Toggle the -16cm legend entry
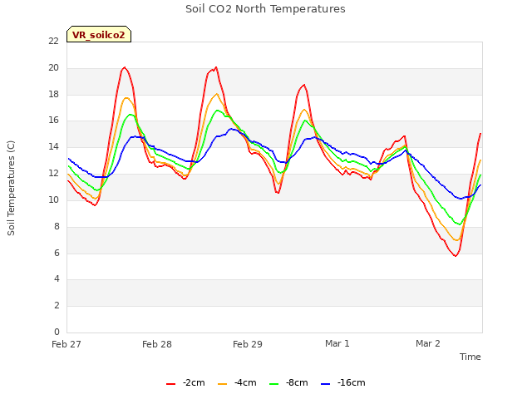 click(x=343, y=382)
